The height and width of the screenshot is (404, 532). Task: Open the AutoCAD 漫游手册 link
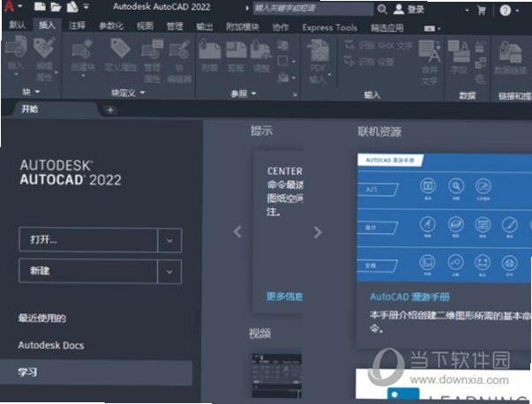409,296
